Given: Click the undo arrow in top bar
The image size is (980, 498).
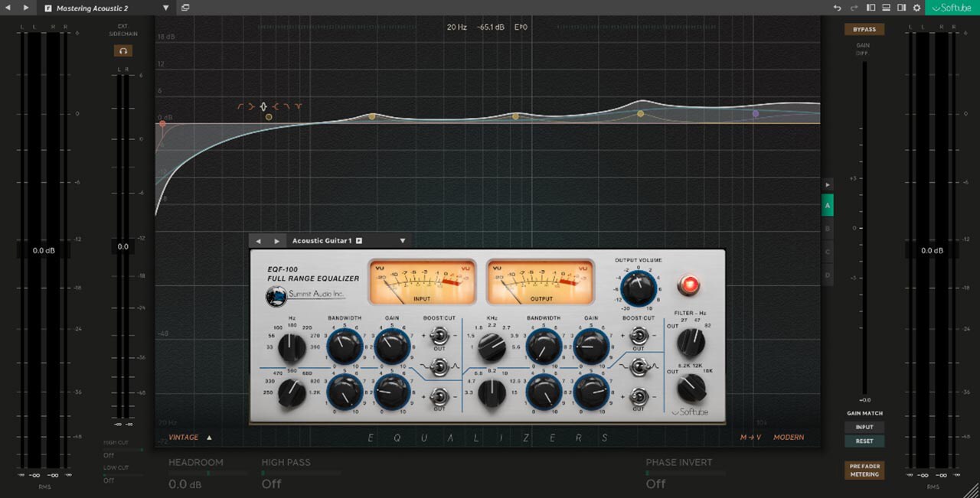Looking at the screenshot, I should pyautogui.click(x=838, y=8).
